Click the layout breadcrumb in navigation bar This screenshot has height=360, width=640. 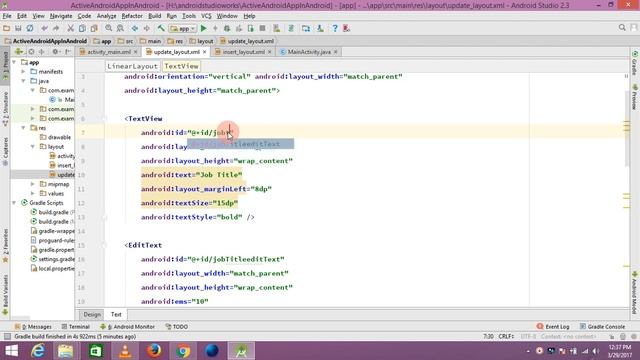pos(201,41)
